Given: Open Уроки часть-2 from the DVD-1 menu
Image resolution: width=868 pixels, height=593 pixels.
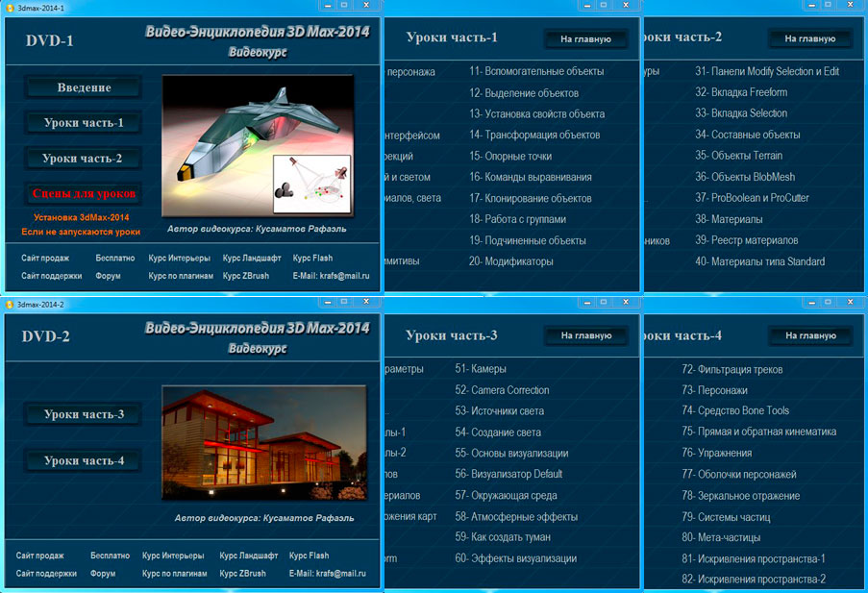Looking at the screenshot, I should click(x=84, y=159).
